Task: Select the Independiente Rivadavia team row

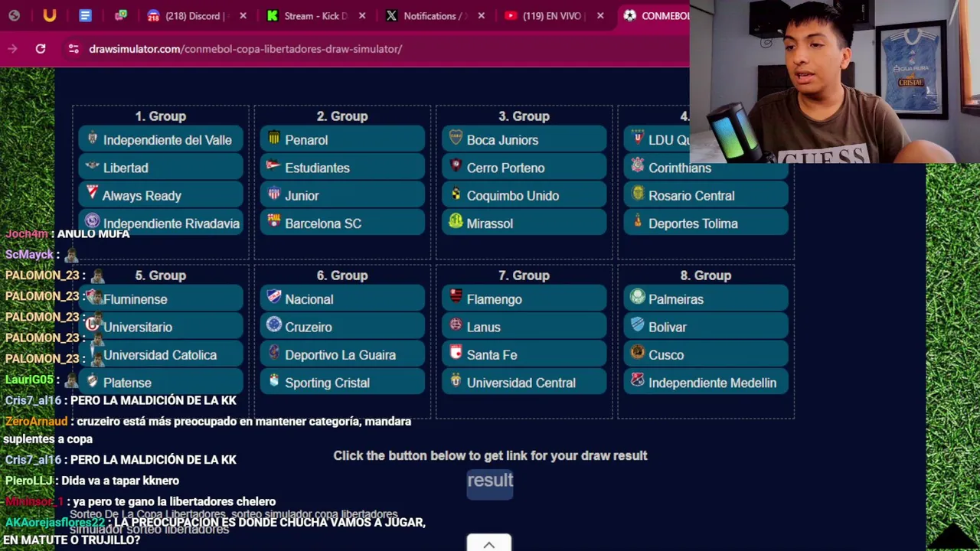Action: (x=161, y=223)
